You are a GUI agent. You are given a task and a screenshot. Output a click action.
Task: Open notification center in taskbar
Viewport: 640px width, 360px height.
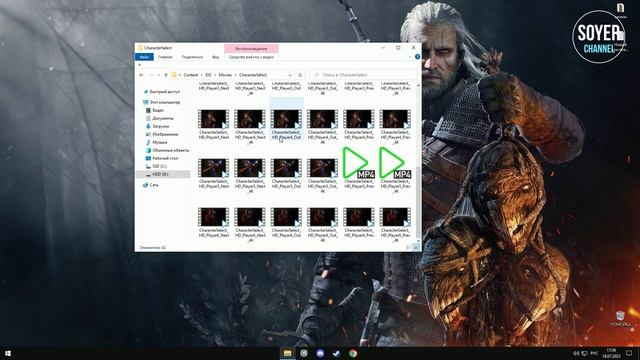[629, 353]
